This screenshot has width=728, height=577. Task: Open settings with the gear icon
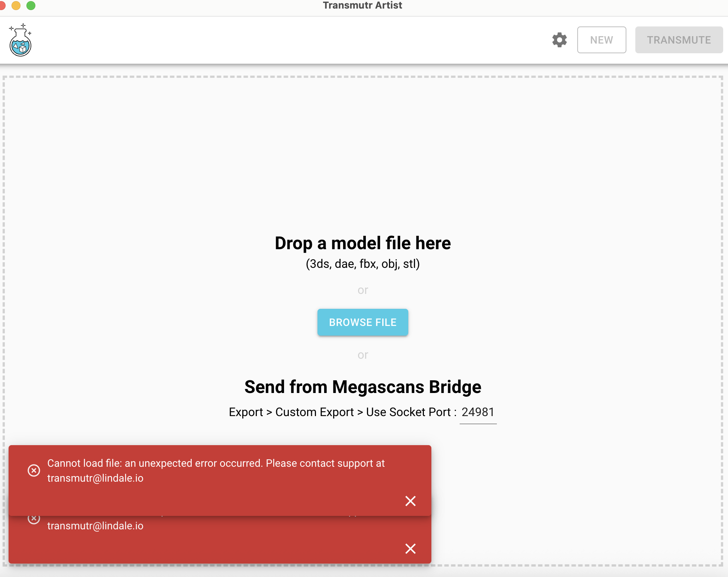pos(559,40)
